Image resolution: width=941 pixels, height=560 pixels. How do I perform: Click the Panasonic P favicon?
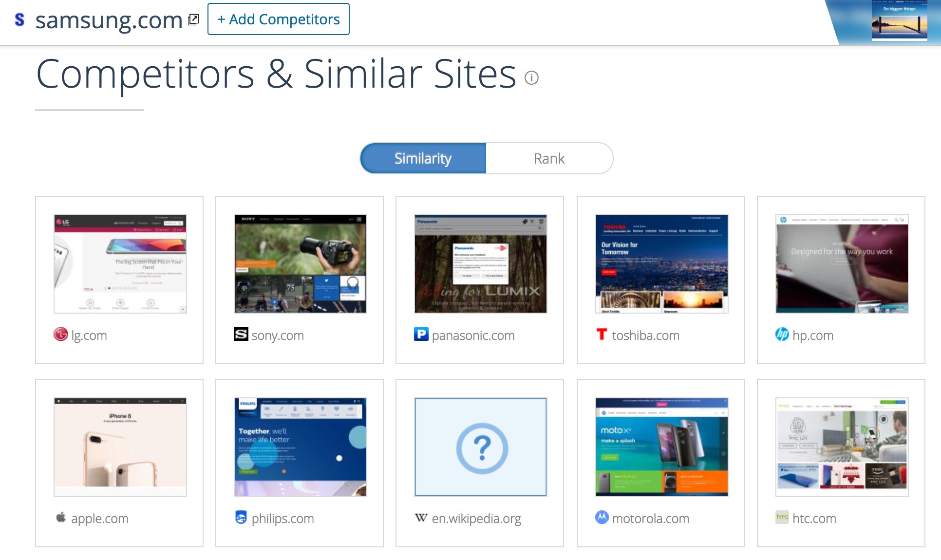coord(421,334)
